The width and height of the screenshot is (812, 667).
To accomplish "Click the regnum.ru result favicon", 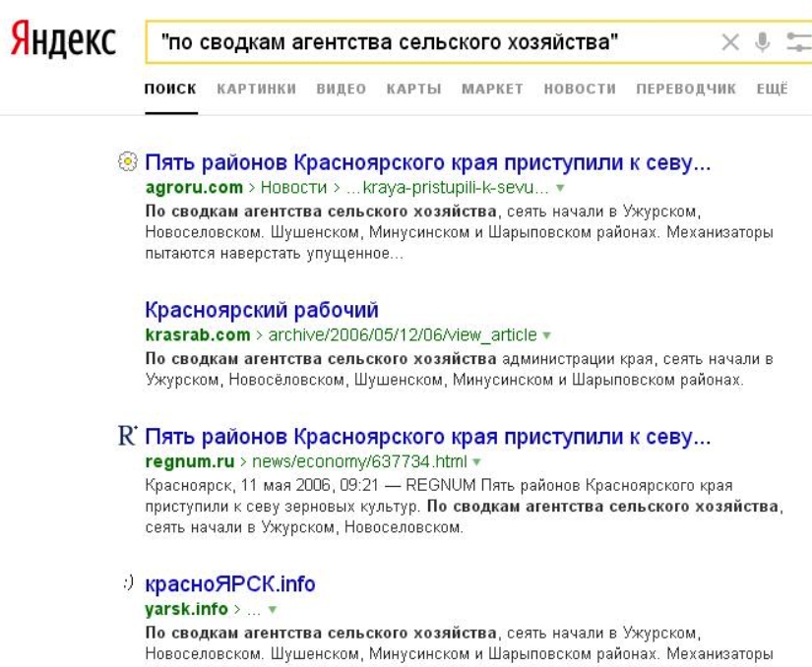I will click(x=131, y=436).
